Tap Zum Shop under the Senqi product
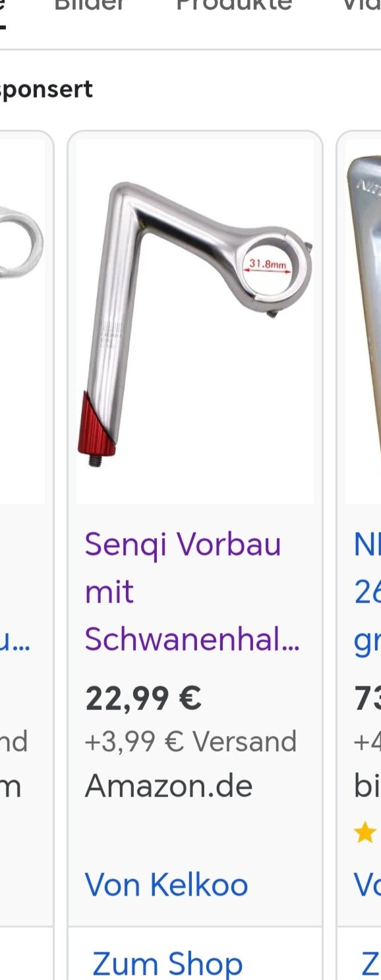 pyautogui.click(x=168, y=964)
